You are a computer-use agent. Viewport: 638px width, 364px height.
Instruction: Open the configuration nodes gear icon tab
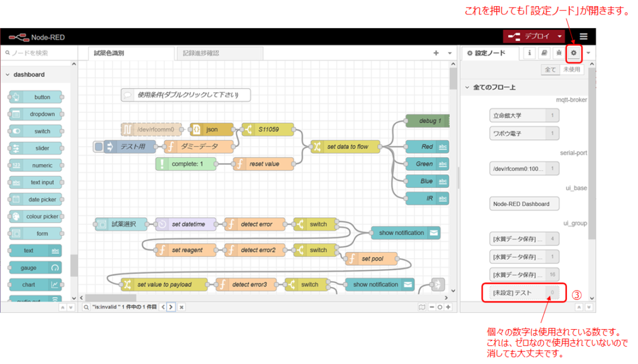pyautogui.click(x=573, y=54)
